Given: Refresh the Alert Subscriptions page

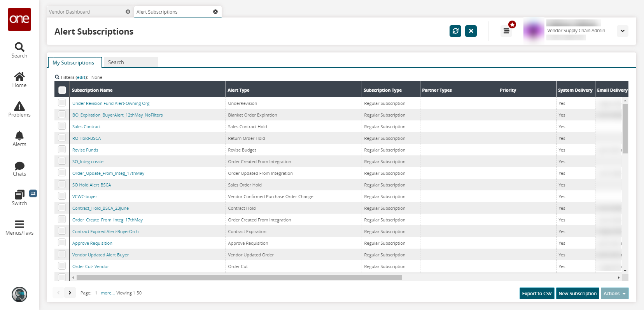Looking at the screenshot, I should [455, 31].
